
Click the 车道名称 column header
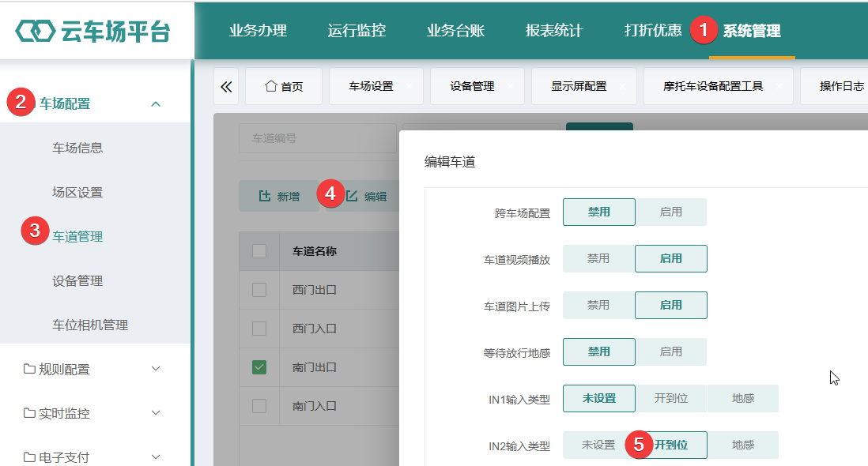[315, 251]
